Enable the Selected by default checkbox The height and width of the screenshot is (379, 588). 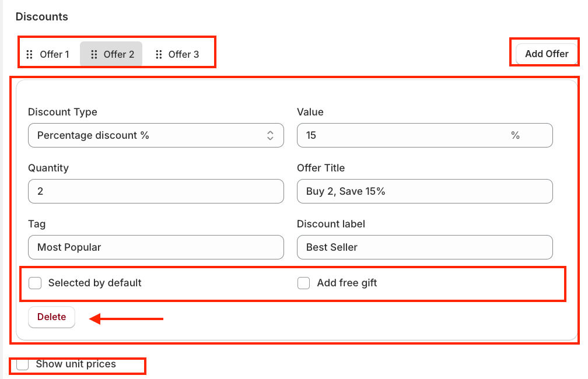[36, 283]
